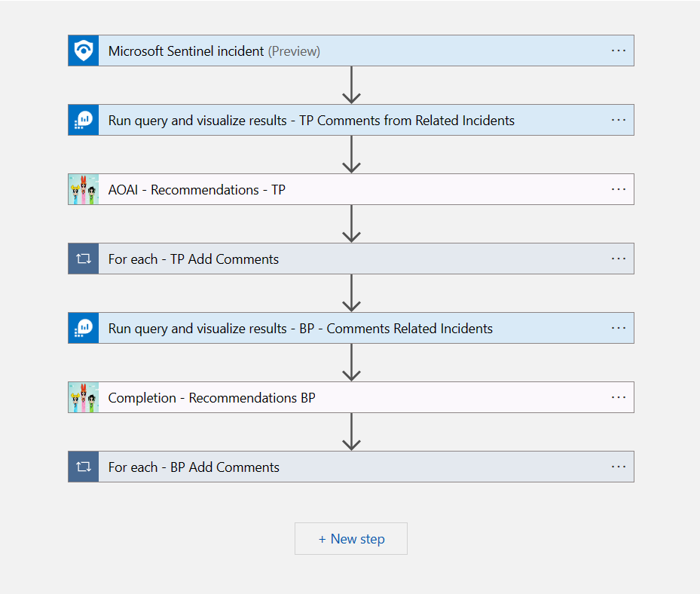Expand the Completion - Recommendations BP action
Viewport: 700px width, 594px height.
(x=212, y=398)
